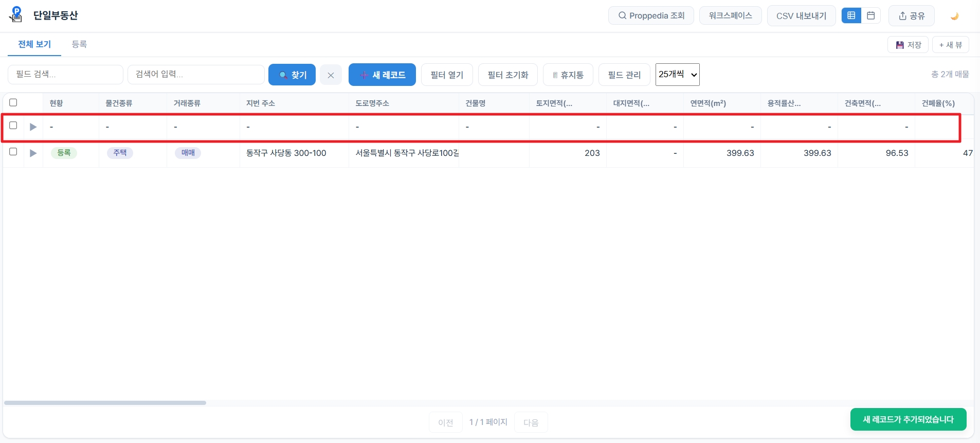Save the view with 저장

click(908, 45)
